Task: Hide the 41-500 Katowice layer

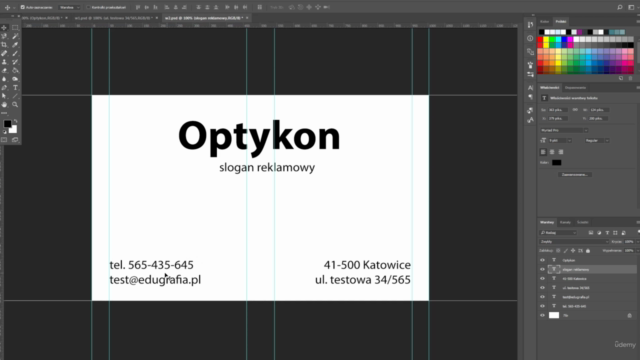Action: pos(542,278)
